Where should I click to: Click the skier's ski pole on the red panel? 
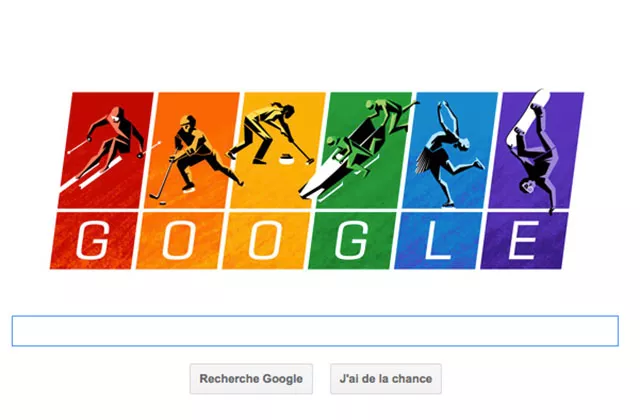click(79, 146)
